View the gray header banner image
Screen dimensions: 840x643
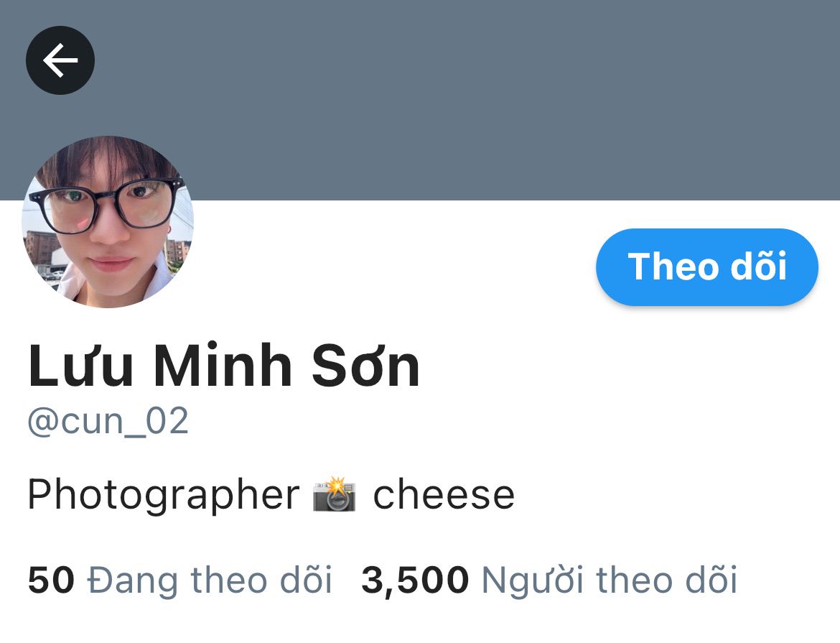420,100
